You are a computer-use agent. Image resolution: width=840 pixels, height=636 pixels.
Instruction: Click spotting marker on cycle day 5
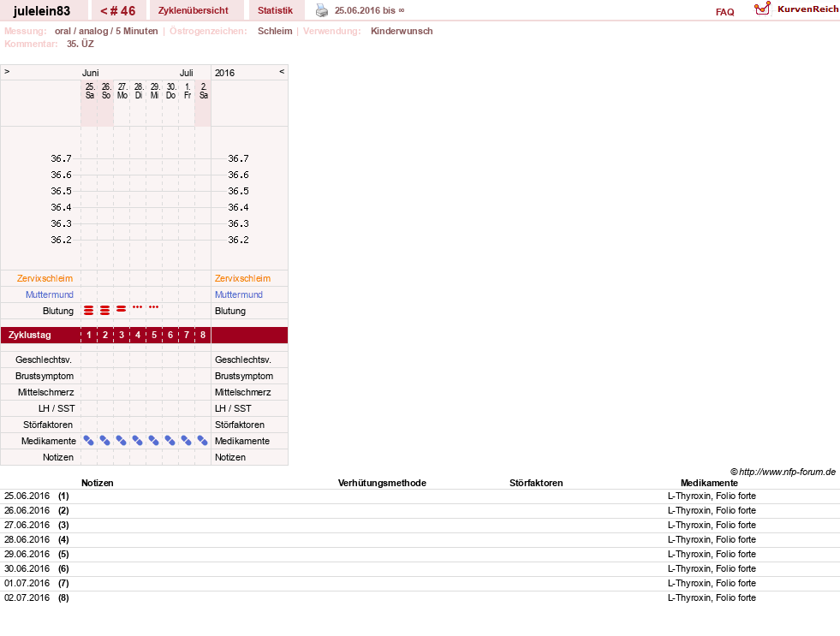(154, 307)
